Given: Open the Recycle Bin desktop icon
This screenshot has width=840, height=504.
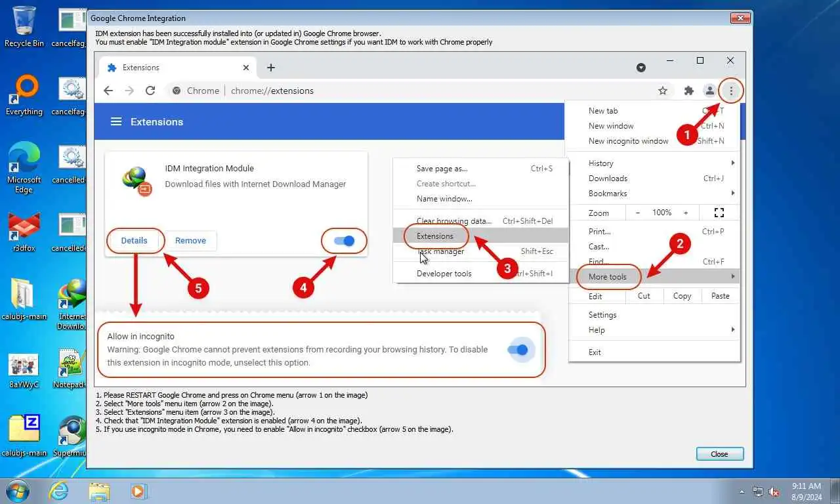Looking at the screenshot, I should [24, 26].
